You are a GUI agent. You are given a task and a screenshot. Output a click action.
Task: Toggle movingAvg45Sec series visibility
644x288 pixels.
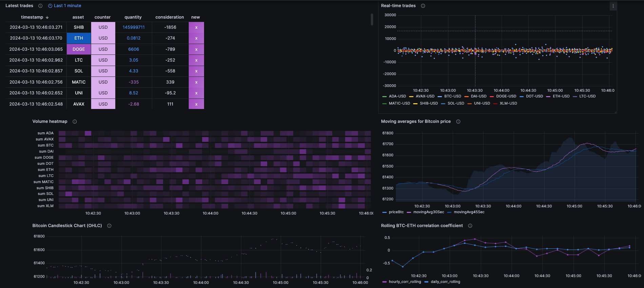469,212
